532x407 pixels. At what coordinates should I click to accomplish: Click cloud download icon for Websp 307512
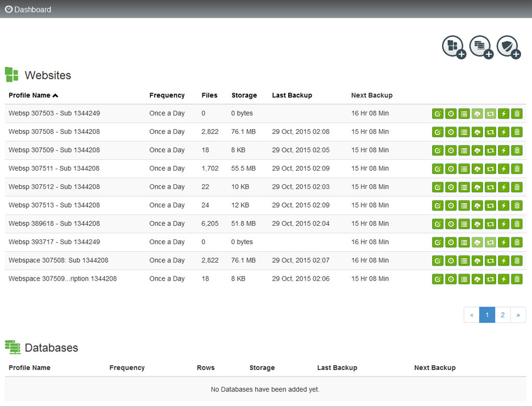pos(477,187)
